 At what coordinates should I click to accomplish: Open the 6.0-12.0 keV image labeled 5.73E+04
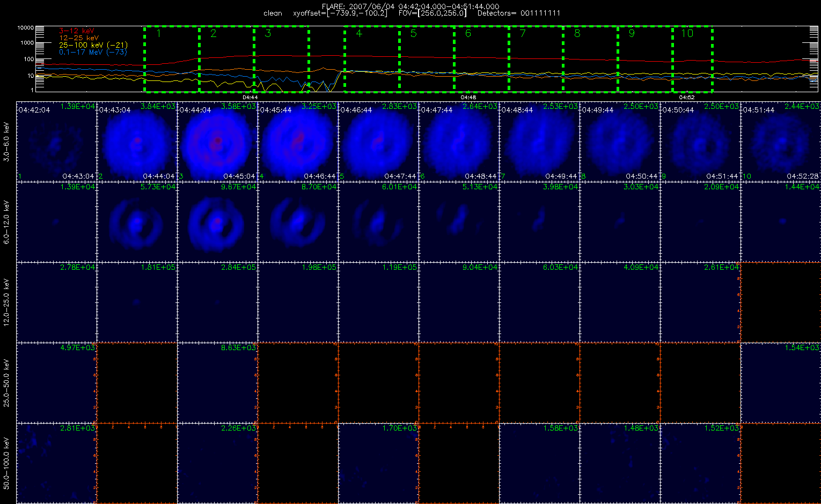coord(137,221)
